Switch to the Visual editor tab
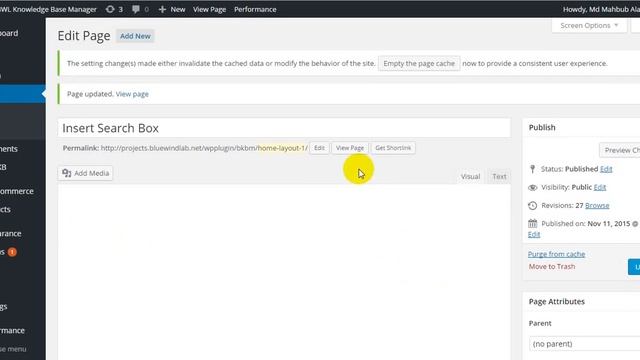640x360 pixels. coord(470,176)
